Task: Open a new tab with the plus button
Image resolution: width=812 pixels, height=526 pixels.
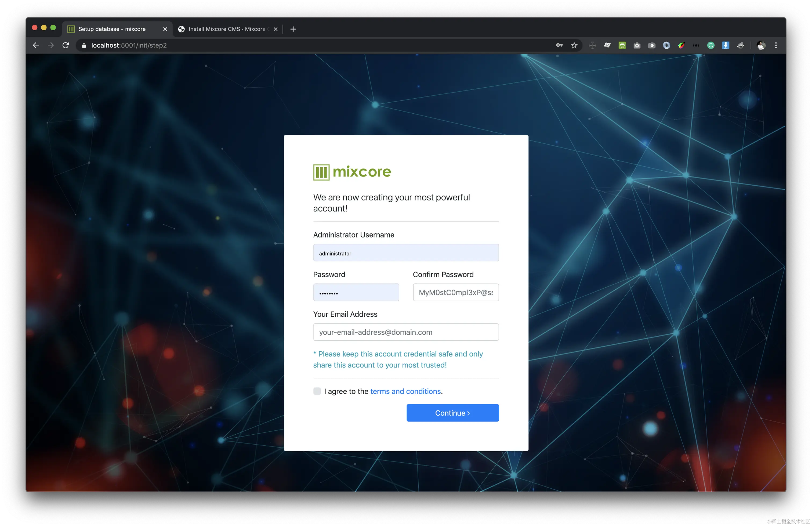Action: click(293, 29)
